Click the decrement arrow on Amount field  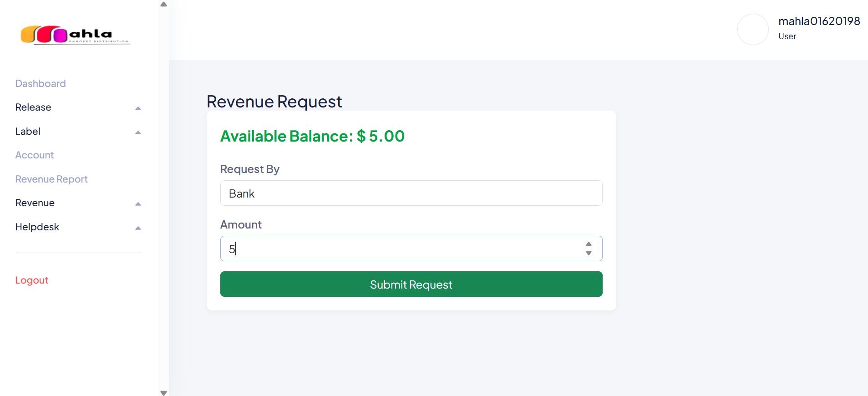tap(589, 254)
